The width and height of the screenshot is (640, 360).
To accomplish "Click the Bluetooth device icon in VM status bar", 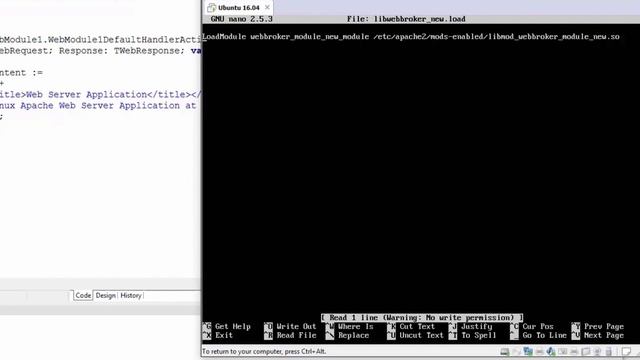I will [551, 351].
